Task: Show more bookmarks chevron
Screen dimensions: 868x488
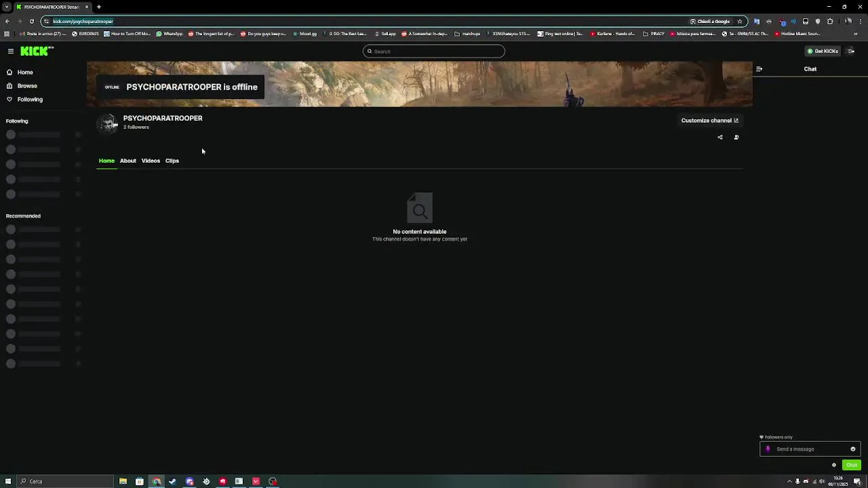Action: pyautogui.click(x=855, y=33)
